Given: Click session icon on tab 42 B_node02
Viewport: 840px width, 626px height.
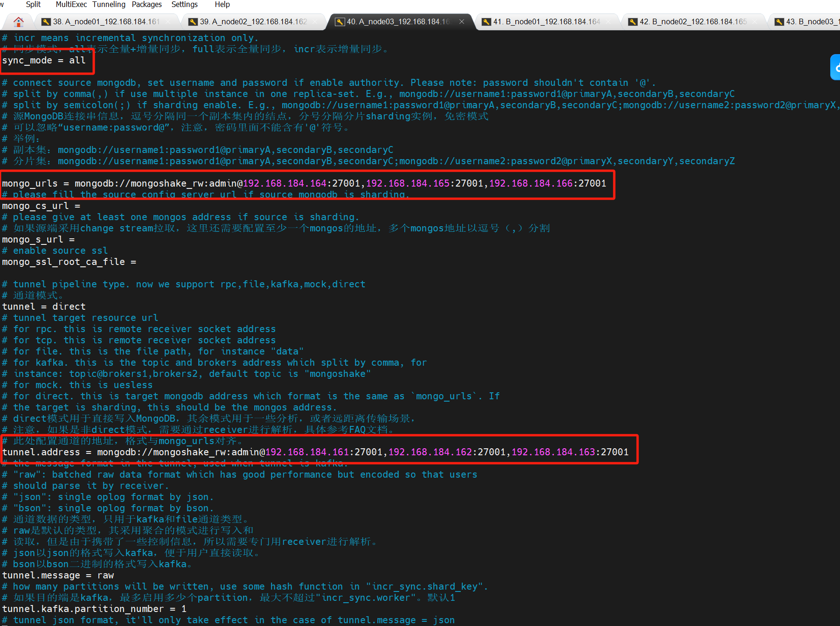Looking at the screenshot, I should (633, 22).
